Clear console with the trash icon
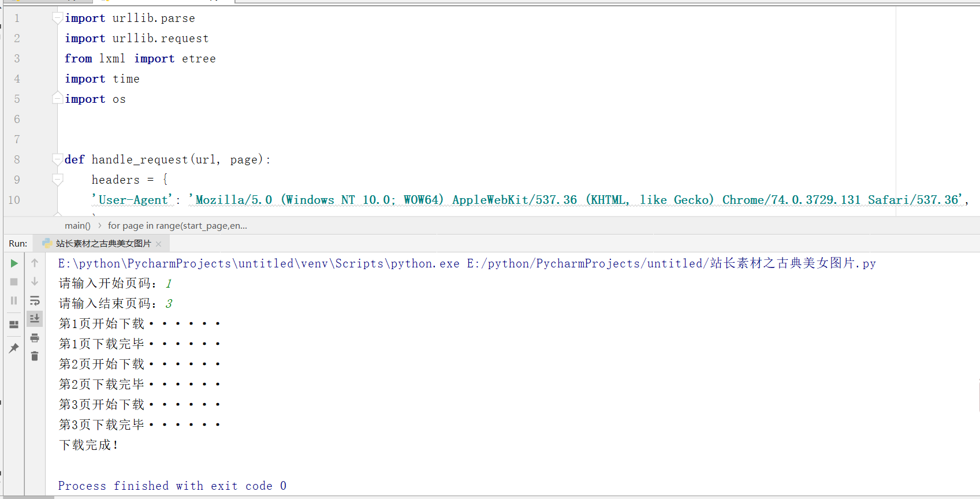The width and height of the screenshot is (980, 499). [35, 356]
